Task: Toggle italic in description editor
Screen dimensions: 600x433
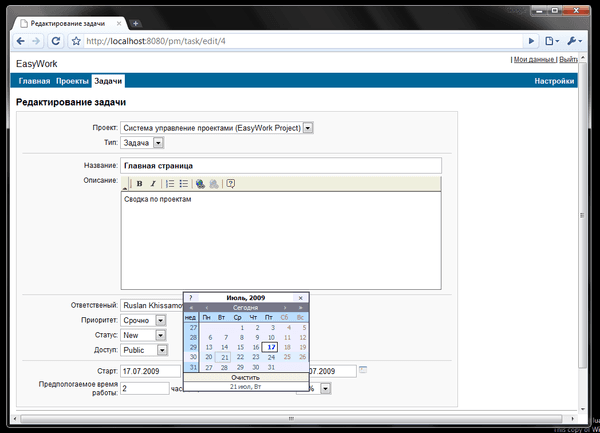Action: click(153, 184)
